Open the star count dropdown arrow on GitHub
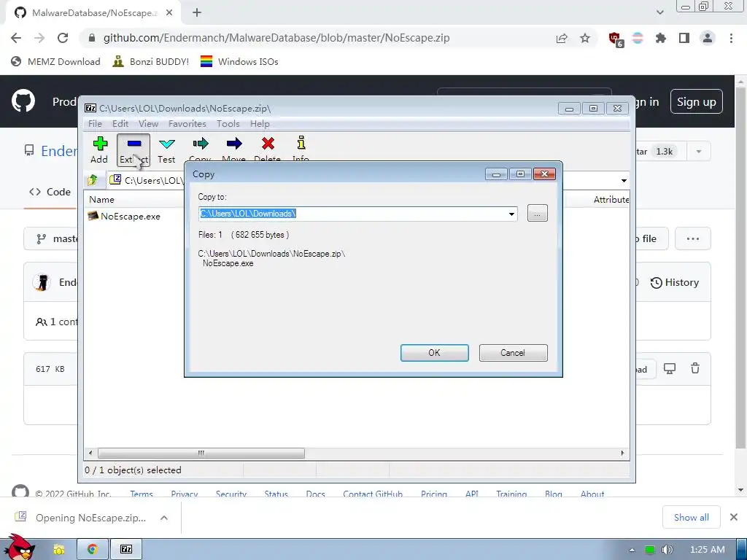 coord(699,152)
